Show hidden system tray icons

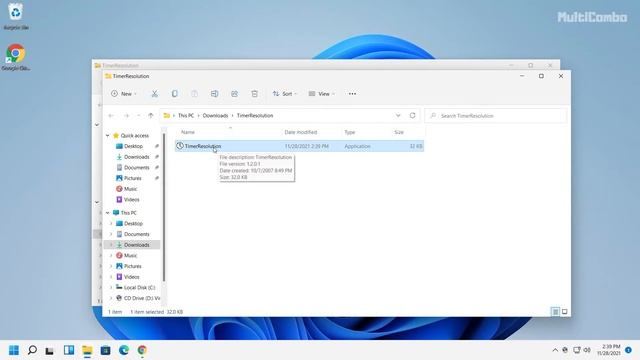tap(555, 350)
